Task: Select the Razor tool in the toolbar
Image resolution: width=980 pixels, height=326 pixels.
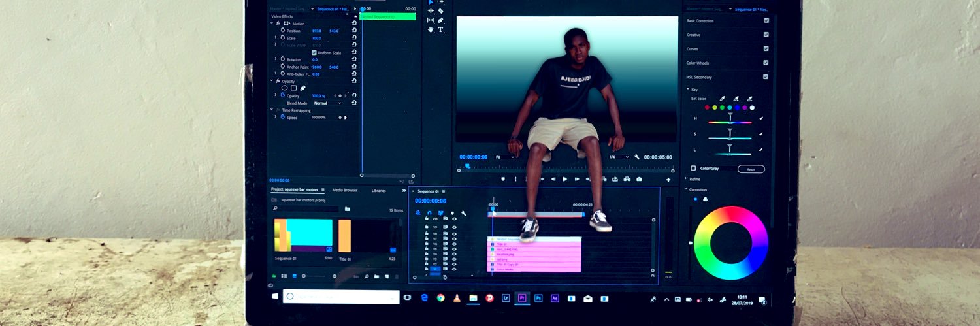Action: coord(440,10)
